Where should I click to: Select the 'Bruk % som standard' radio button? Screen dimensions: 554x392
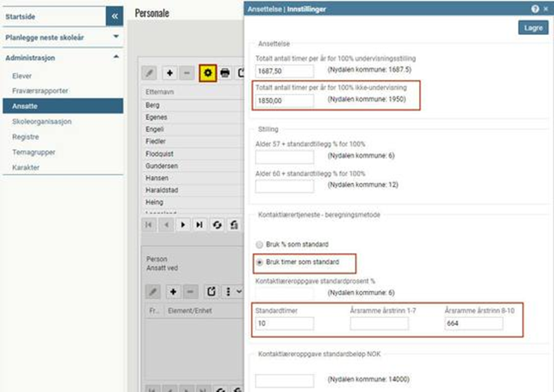click(259, 244)
